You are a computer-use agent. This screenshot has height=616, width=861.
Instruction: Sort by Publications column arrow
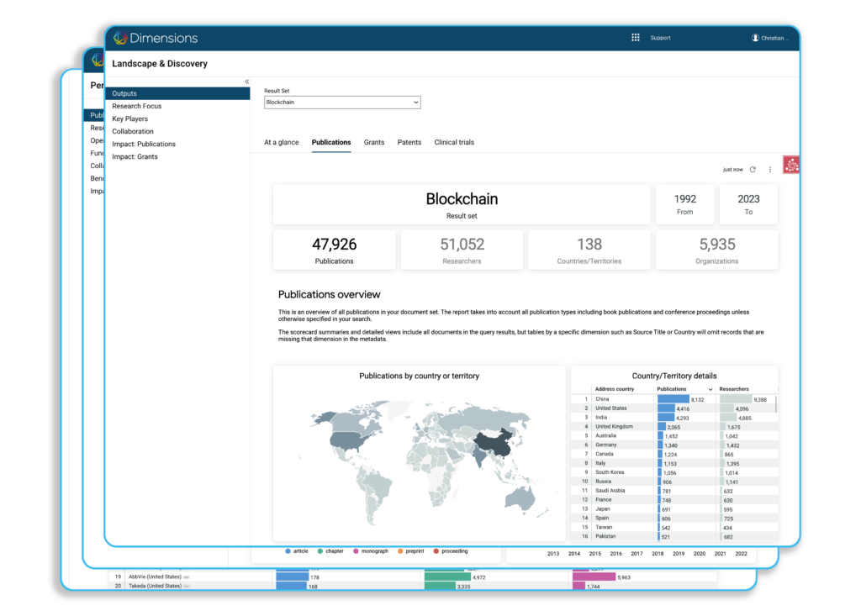[711, 389]
